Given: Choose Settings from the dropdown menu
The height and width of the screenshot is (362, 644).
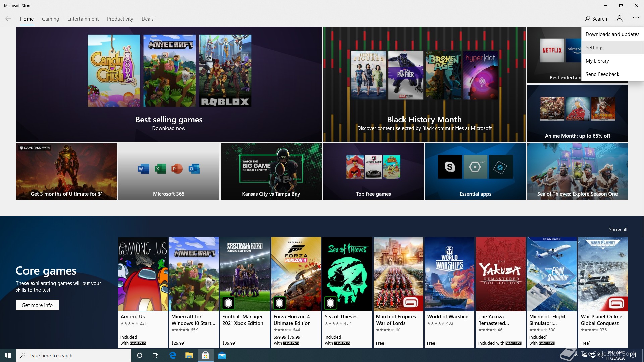Looking at the screenshot, I should tap(612, 47).
